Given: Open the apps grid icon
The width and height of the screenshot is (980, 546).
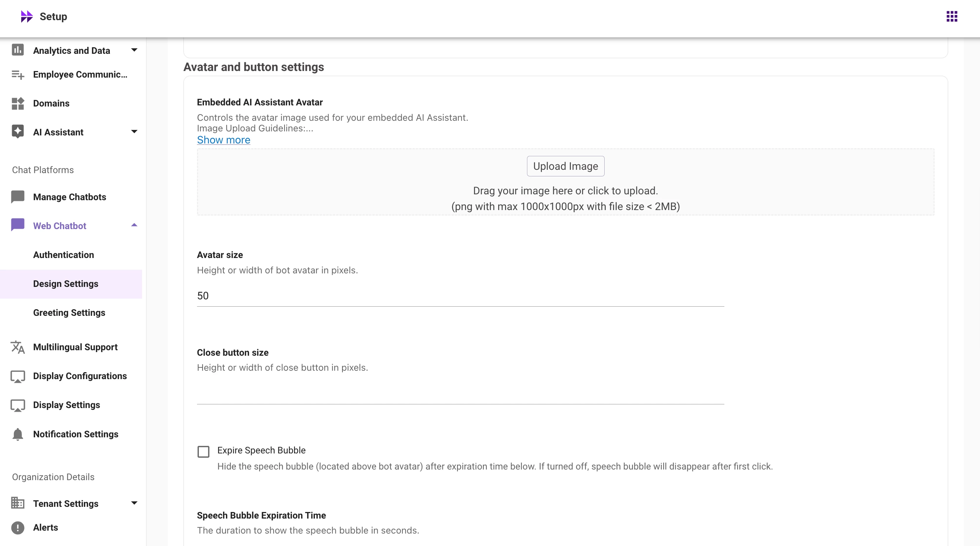Looking at the screenshot, I should [951, 16].
